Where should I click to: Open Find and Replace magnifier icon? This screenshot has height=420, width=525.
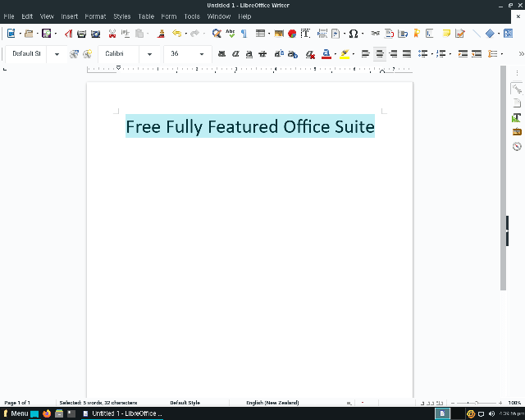tap(217, 34)
